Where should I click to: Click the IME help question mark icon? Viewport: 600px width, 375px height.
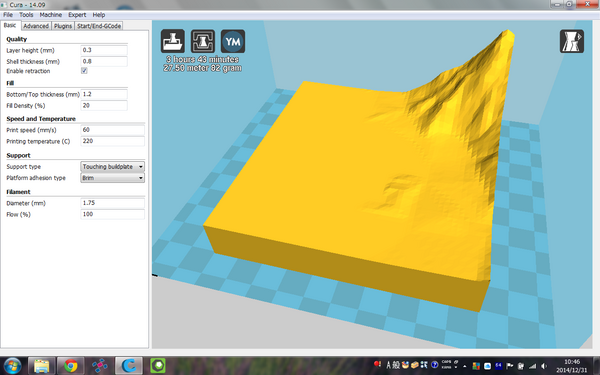coord(435,365)
